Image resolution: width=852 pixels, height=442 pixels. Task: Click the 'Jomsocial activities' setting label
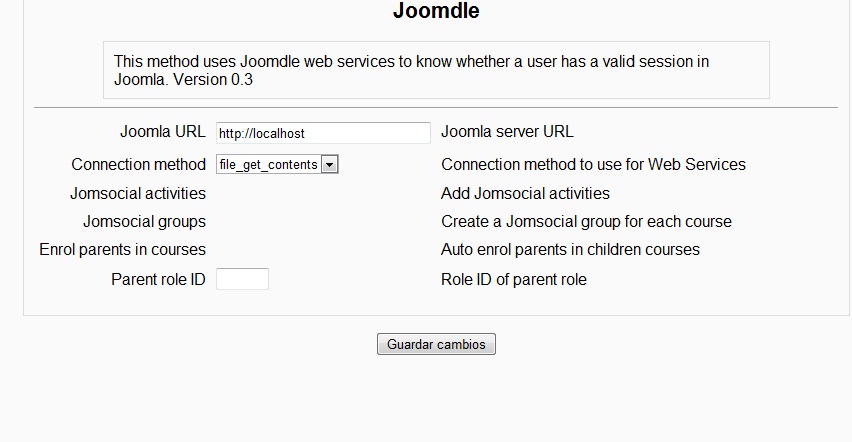tap(138, 193)
